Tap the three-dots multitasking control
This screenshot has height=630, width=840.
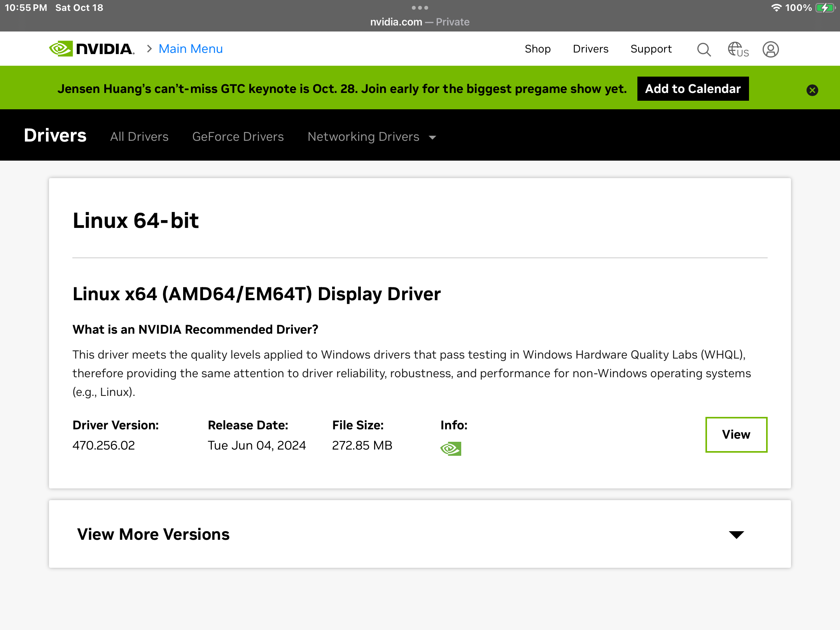(420, 7)
